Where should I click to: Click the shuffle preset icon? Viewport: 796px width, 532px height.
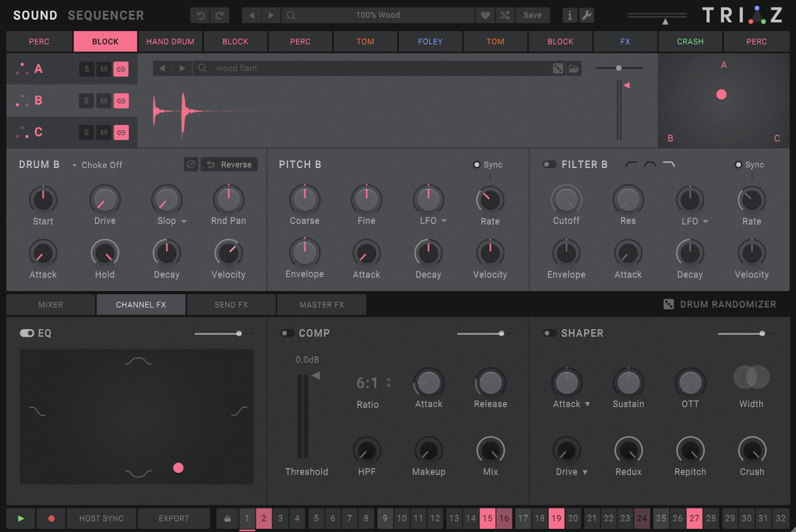pos(504,15)
